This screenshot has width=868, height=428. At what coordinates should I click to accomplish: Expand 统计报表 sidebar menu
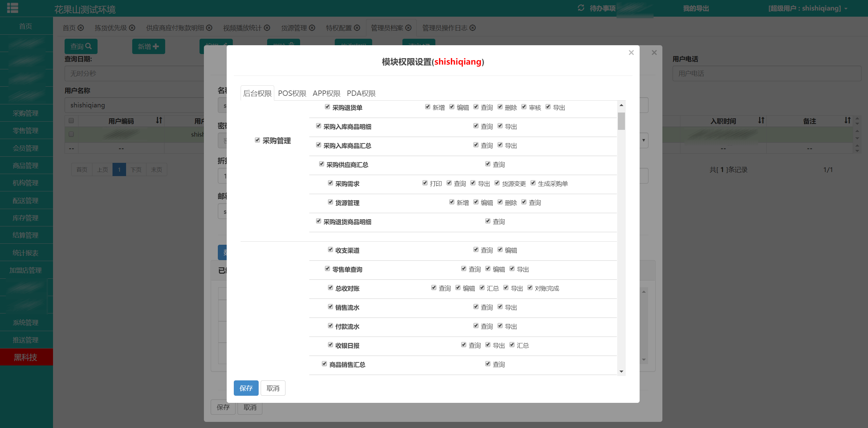(26, 253)
